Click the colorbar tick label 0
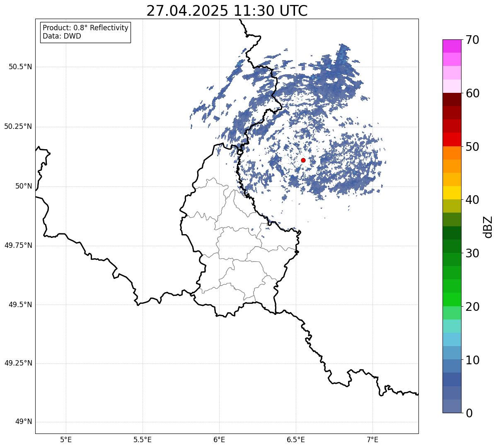The width and height of the screenshot is (498, 448). point(469,413)
